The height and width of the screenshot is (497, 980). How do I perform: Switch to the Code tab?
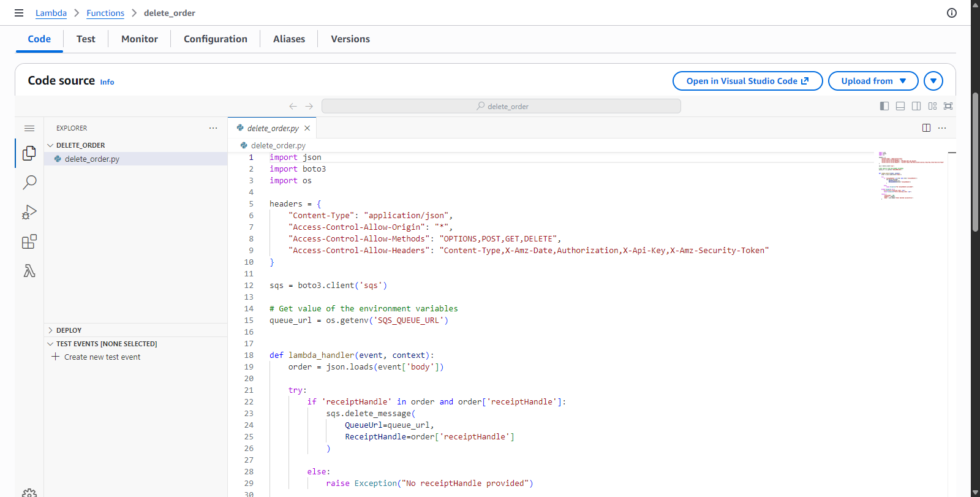pos(39,39)
